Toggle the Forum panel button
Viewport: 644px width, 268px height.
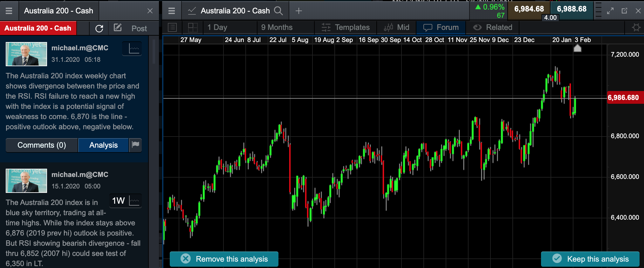441,28
